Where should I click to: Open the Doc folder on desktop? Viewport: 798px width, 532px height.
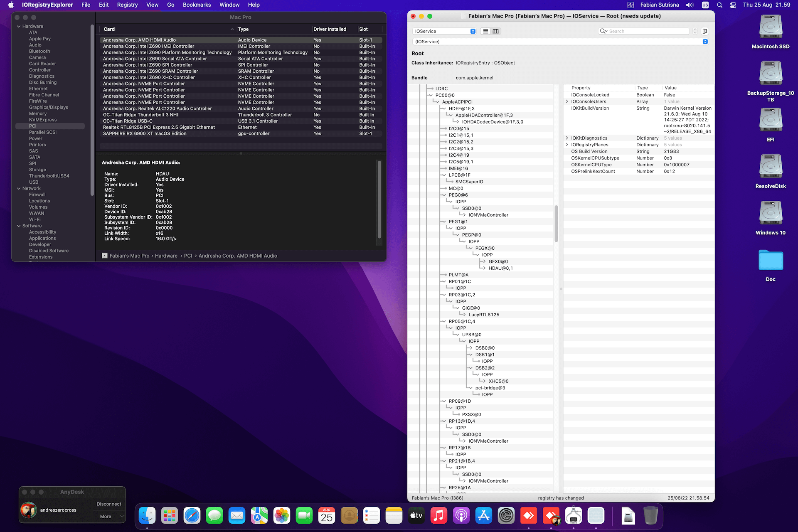770,261
